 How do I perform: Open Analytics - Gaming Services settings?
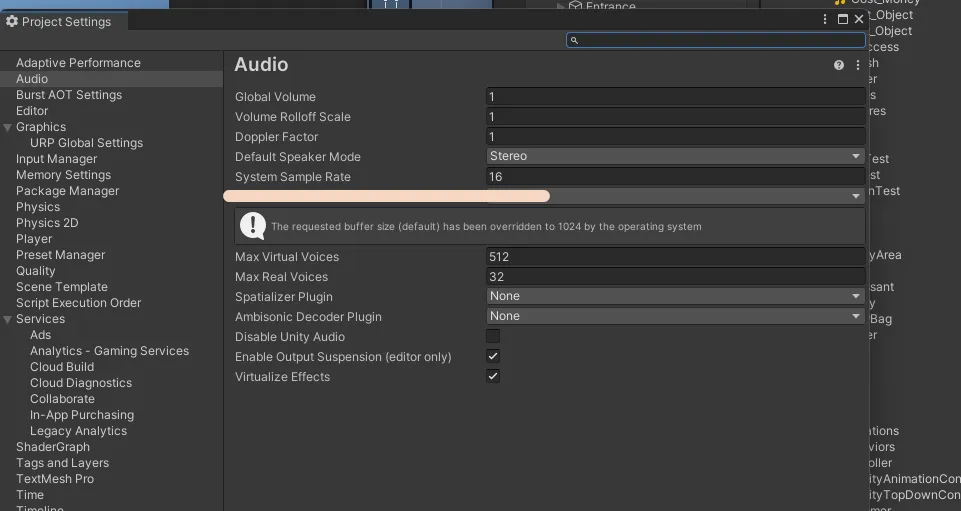(x=111, y=350)
